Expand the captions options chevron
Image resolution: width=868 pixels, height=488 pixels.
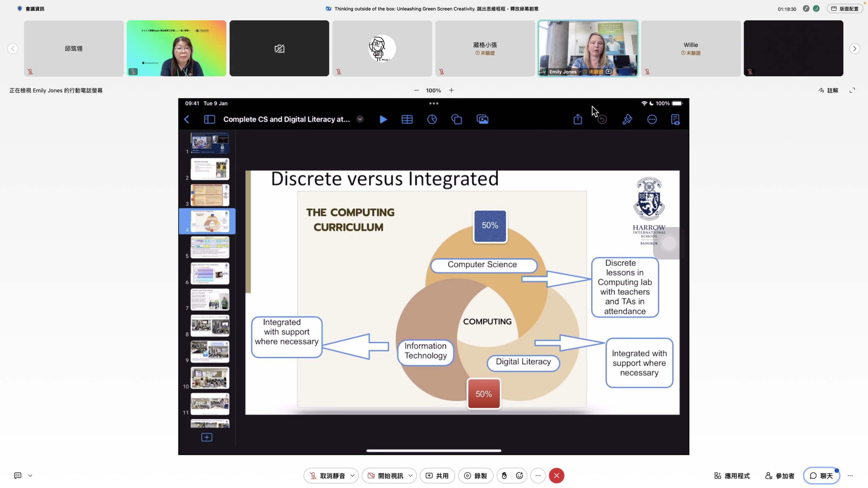pyautogui.click(x=30, y=475)
